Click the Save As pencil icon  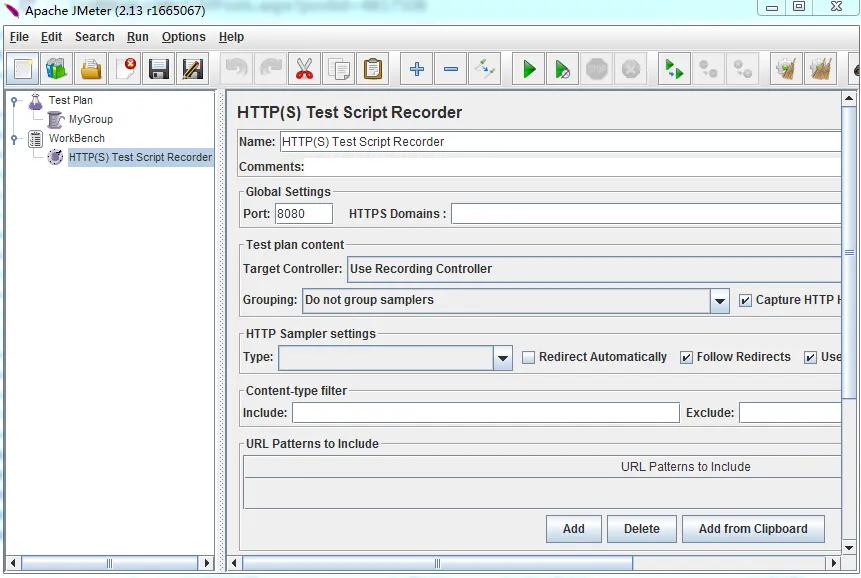pos(193,69)
